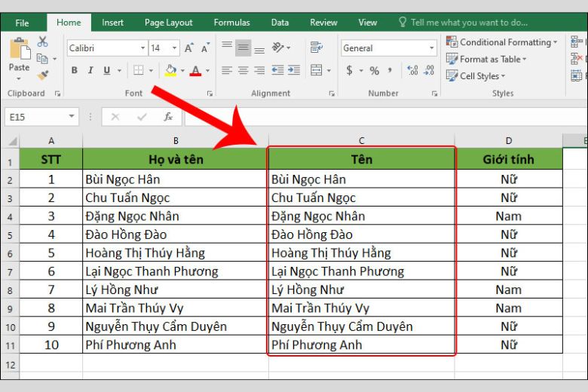
Task: Increase the cell indent
Action: 294,70
